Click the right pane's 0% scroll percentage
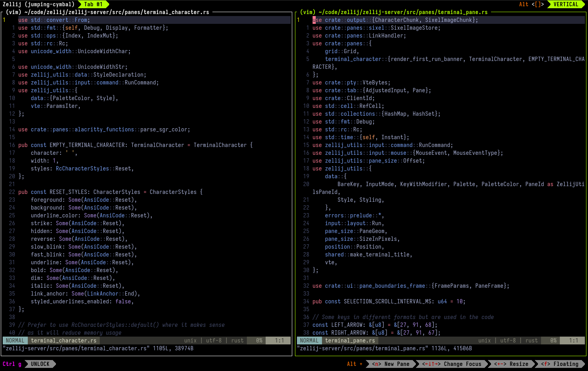This screenshot has height=371, width=588. (554, 341)
